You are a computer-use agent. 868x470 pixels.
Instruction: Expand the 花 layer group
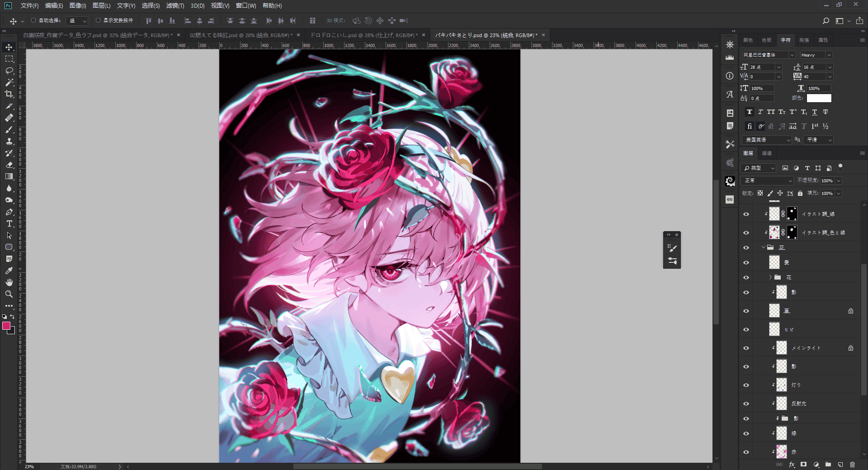[x=771, y=277]
